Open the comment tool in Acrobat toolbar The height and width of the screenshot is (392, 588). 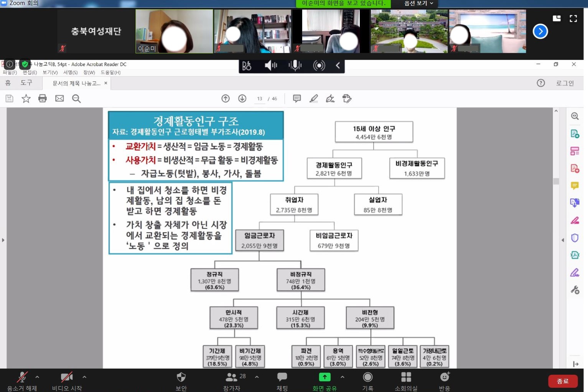(296, 99)
